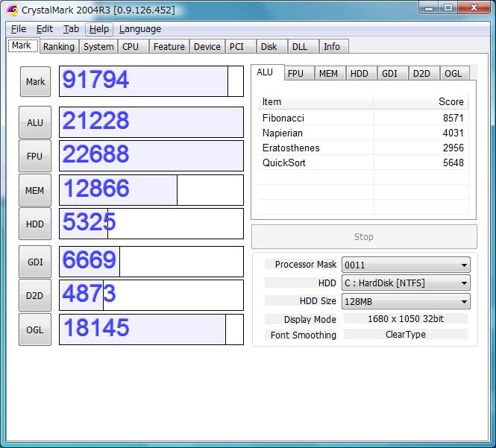Select the D2D results sub-tab
This screenshot has width=496, height=448.
[x=424, y=73]
